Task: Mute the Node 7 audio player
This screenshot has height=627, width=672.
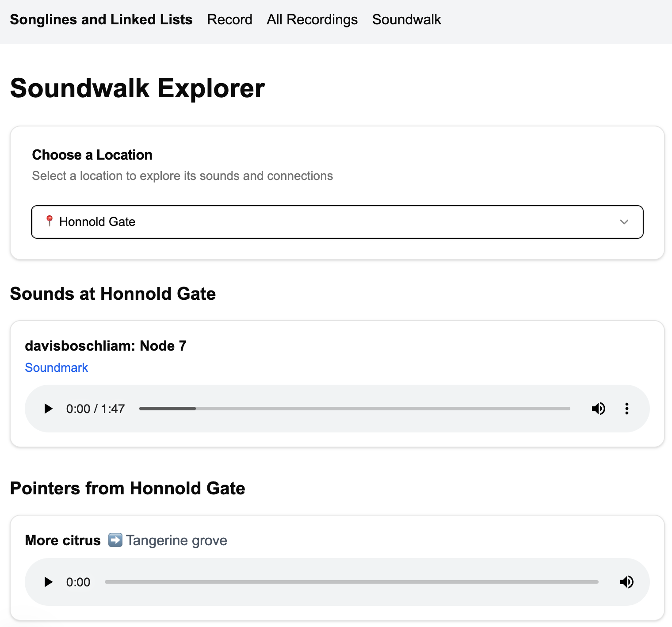Action: [x=599, y=409]
